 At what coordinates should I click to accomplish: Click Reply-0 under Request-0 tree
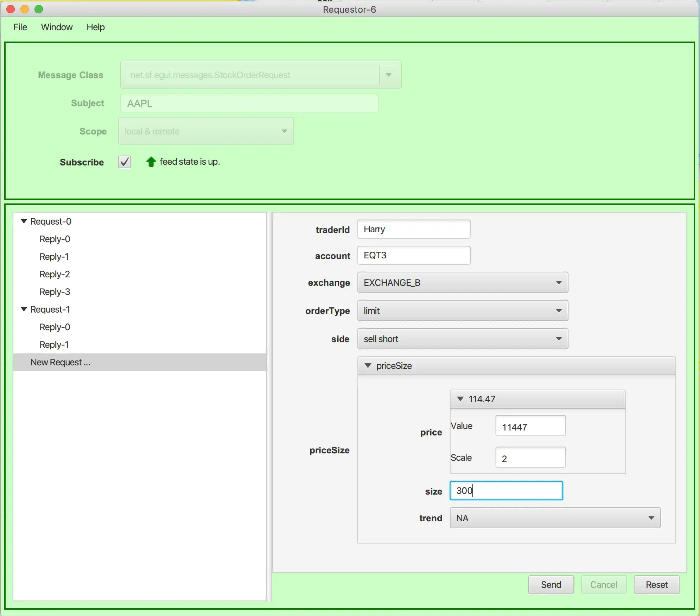point(55,238)
